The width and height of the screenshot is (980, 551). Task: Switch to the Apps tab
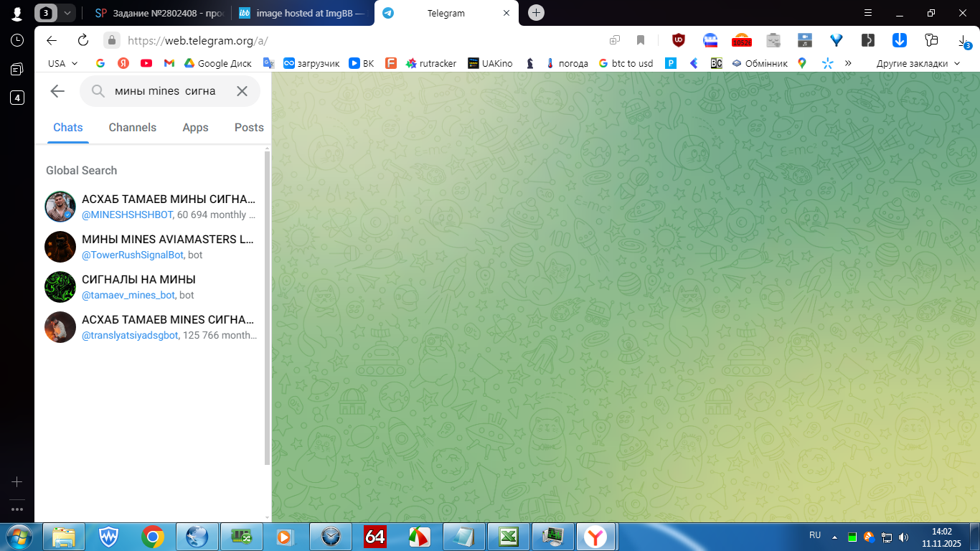[x=195, y=128]
